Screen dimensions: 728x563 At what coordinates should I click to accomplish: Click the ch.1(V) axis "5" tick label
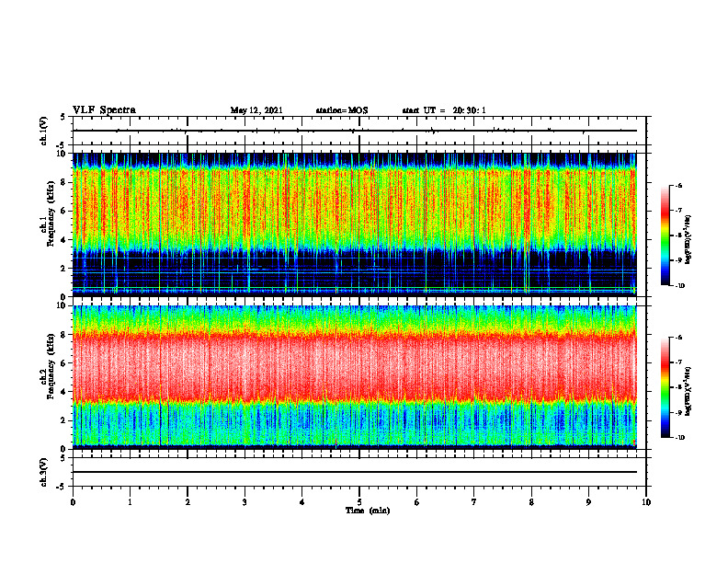pyautogui.click(x=63, y=117)
